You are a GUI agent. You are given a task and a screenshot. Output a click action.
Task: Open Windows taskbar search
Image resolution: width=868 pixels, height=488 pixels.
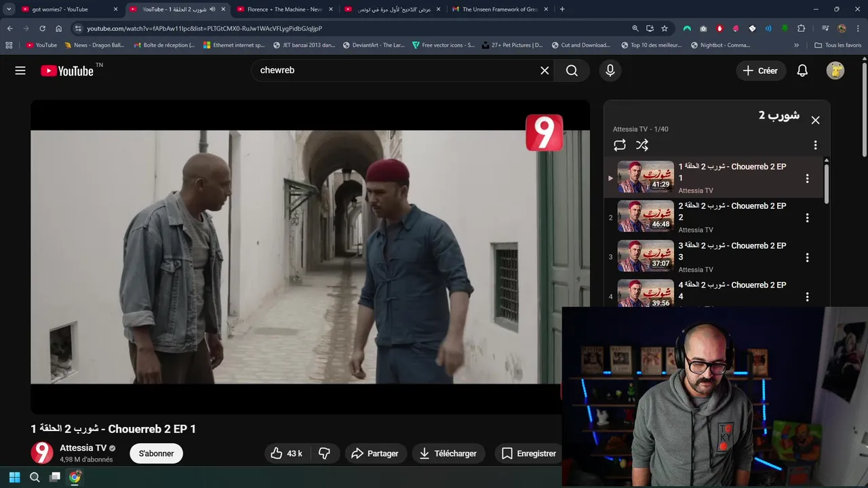click(35, 477)
